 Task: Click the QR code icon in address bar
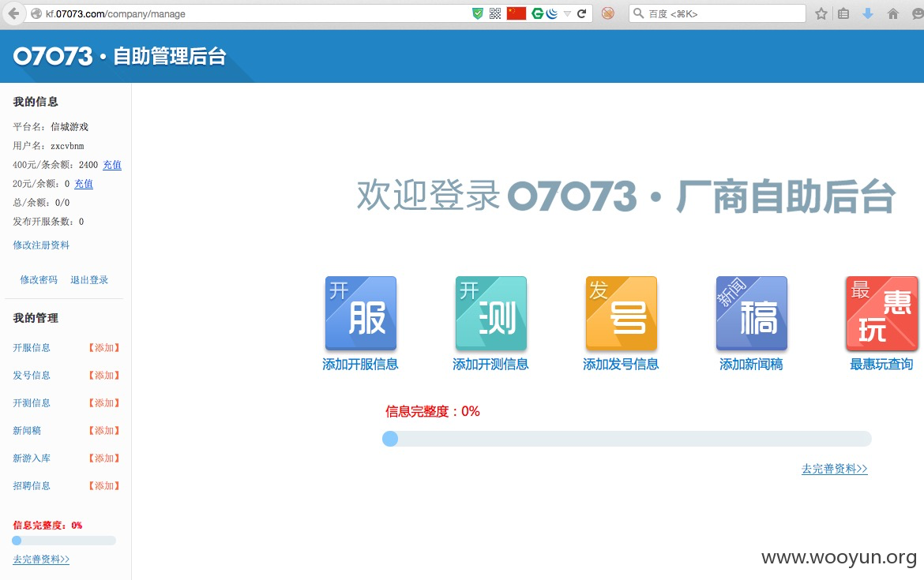pos(495,13)
